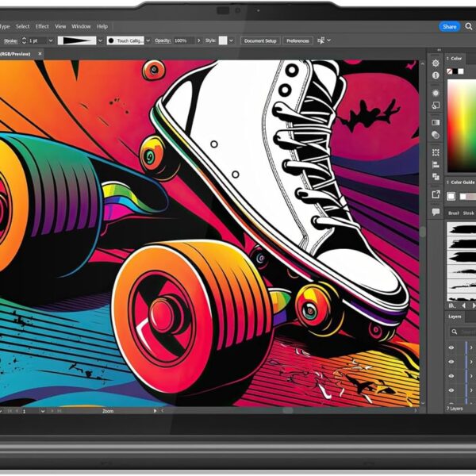Click the horizontal scrollbar thumb
The height and width of the screenshot is (476, 476).
288,410
